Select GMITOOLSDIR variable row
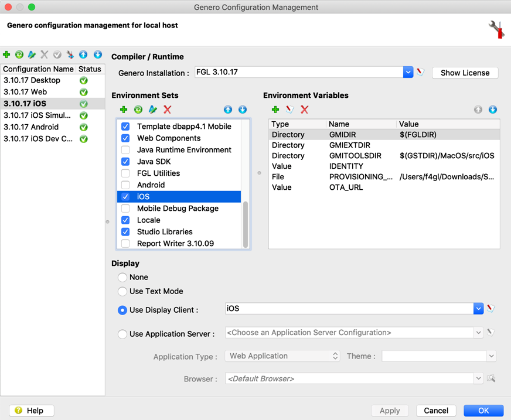This screenshot has height=420, width=511. 384,156
